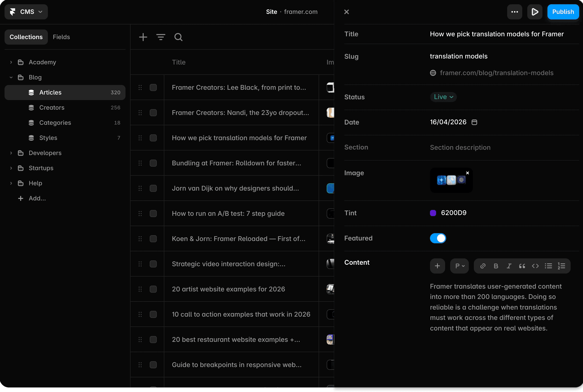
Task: Click the filter icon above the article list
Action: [161, 37]
